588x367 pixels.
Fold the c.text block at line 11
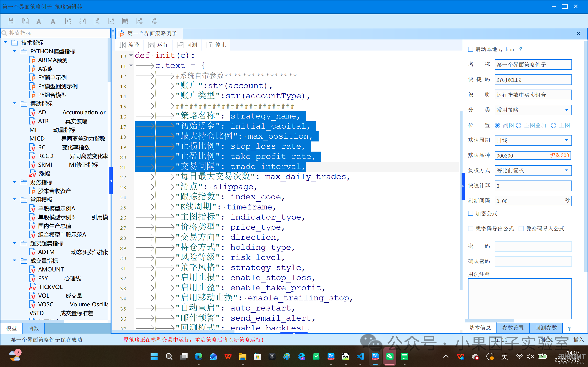(131, 65)
